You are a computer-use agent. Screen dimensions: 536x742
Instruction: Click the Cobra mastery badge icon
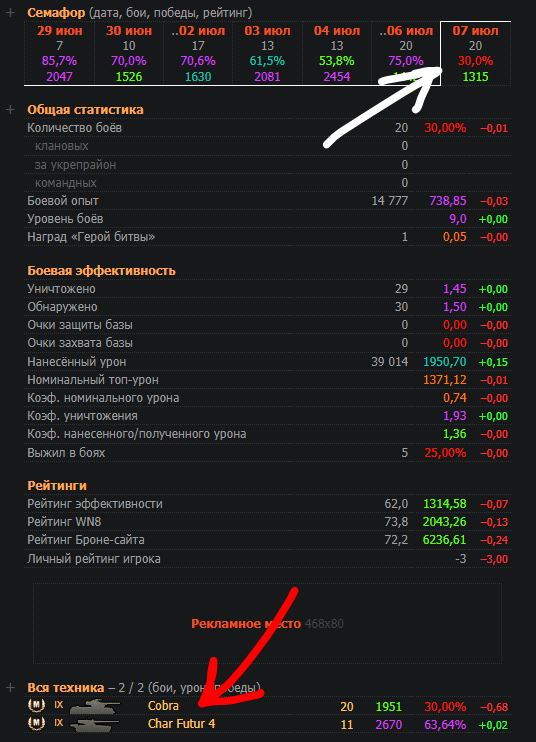pyautogui.click(x=36, y=705)
